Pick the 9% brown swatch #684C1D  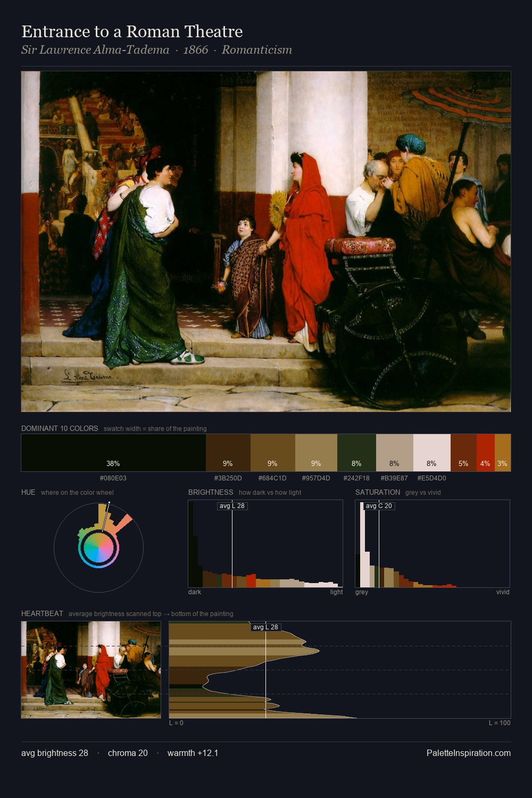tap(273, 453)
